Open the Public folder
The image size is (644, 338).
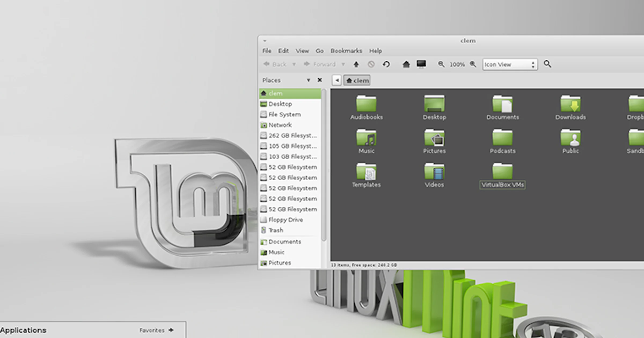tap(570, 141)
